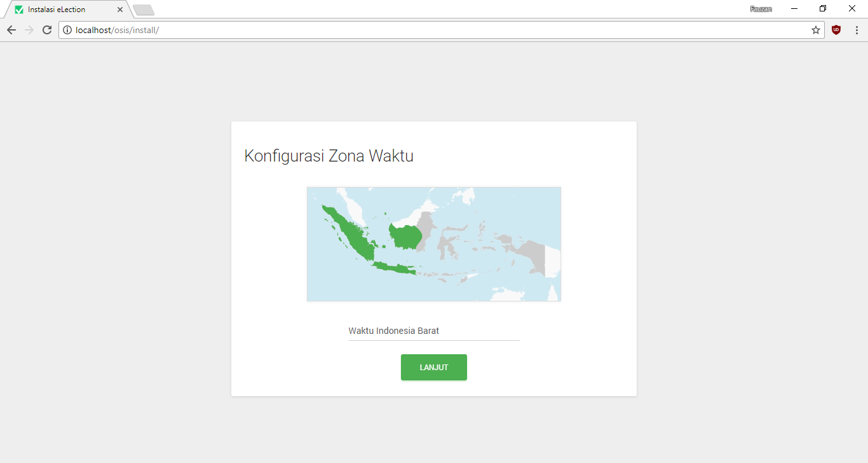Open Chrome's three-dot menu
Image resolution: width=868 pixels, height=463 pixels.
click(857, 30)
